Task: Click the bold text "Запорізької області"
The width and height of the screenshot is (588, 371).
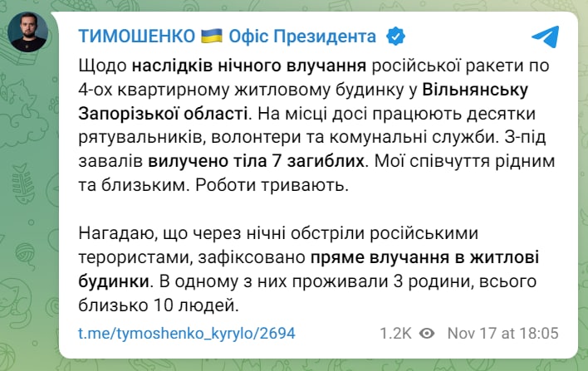Action: (x=161, y=112)
